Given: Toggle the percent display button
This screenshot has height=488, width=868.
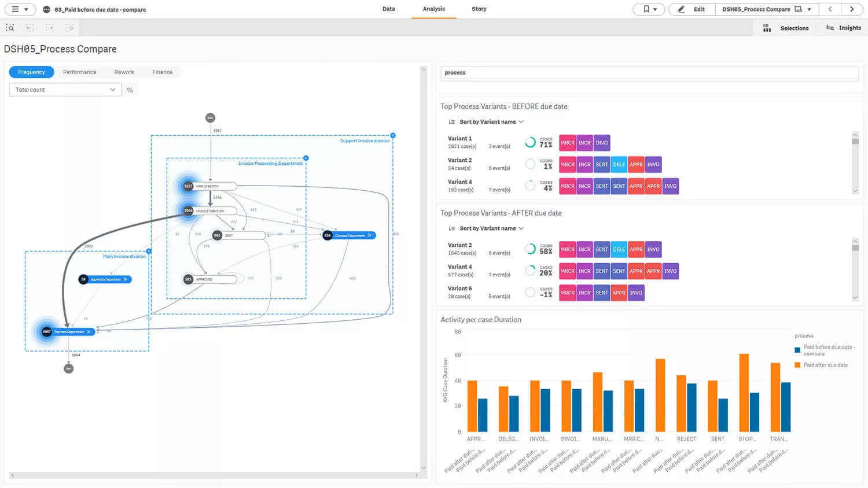Looking at the screenshot, I should [130, 90].
